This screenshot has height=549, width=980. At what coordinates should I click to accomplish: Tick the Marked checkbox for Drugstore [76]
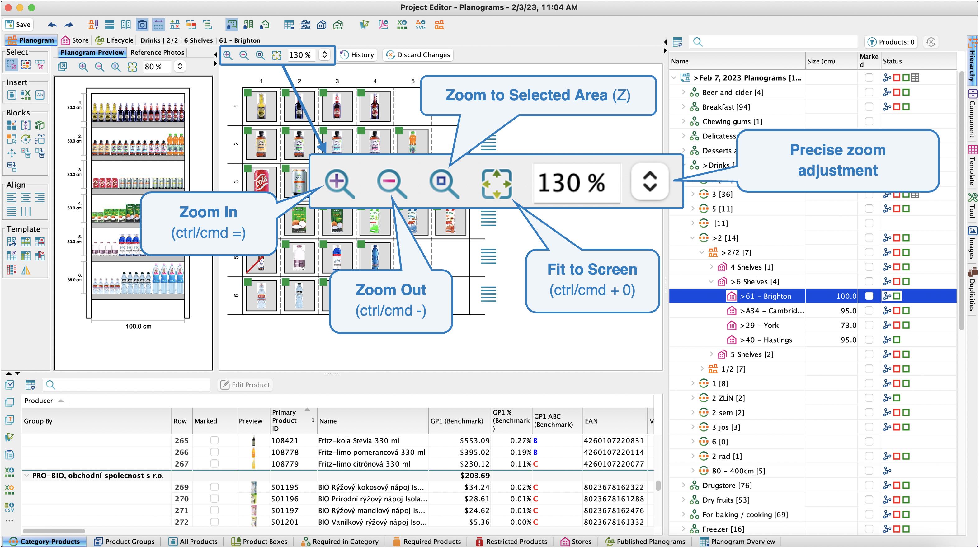pyautogui.click(x=869, y=485)
